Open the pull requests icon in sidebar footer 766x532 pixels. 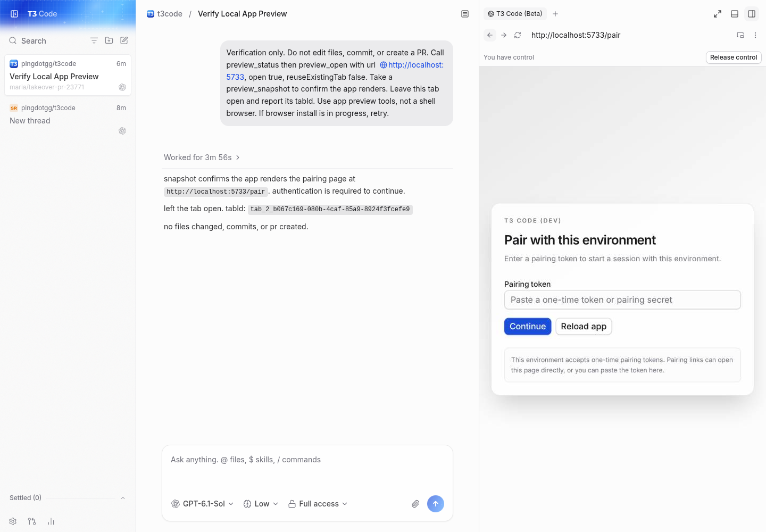click(x=32, y=521)
